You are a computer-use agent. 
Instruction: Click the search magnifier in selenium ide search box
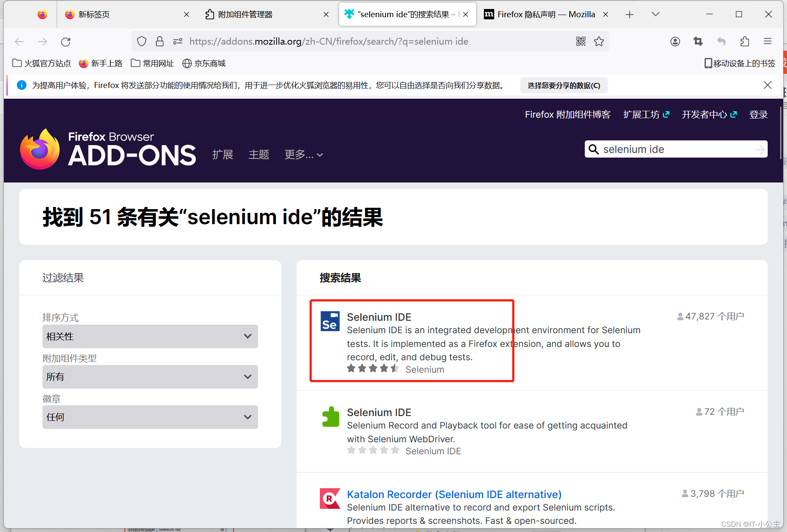594,149
